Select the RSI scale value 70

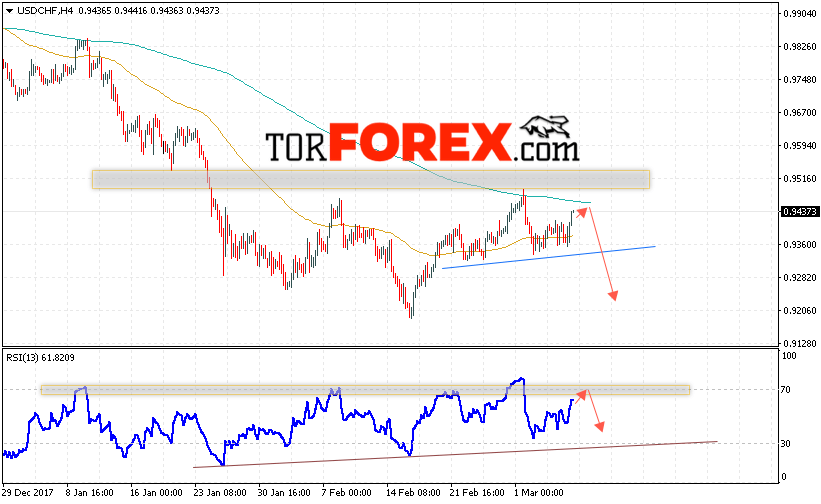786,389
